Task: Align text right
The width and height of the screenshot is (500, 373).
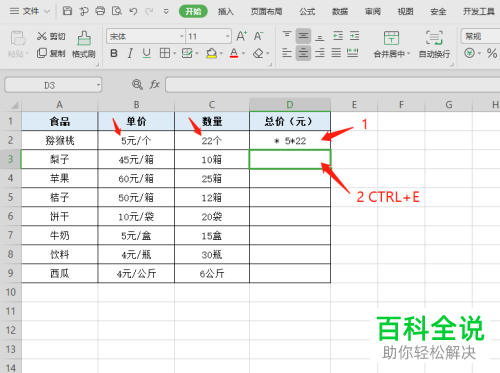Action: click(320, 53)
